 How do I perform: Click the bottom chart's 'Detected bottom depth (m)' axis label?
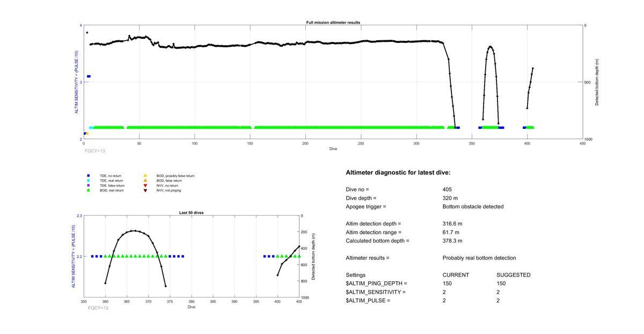(x=313, y=257)
